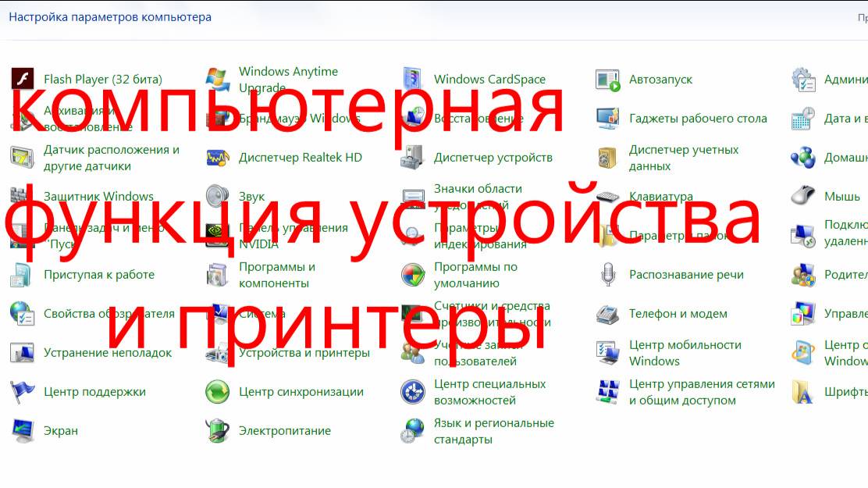Click the Автозапуск icon
868x488 pixels.
coord(608,80)
